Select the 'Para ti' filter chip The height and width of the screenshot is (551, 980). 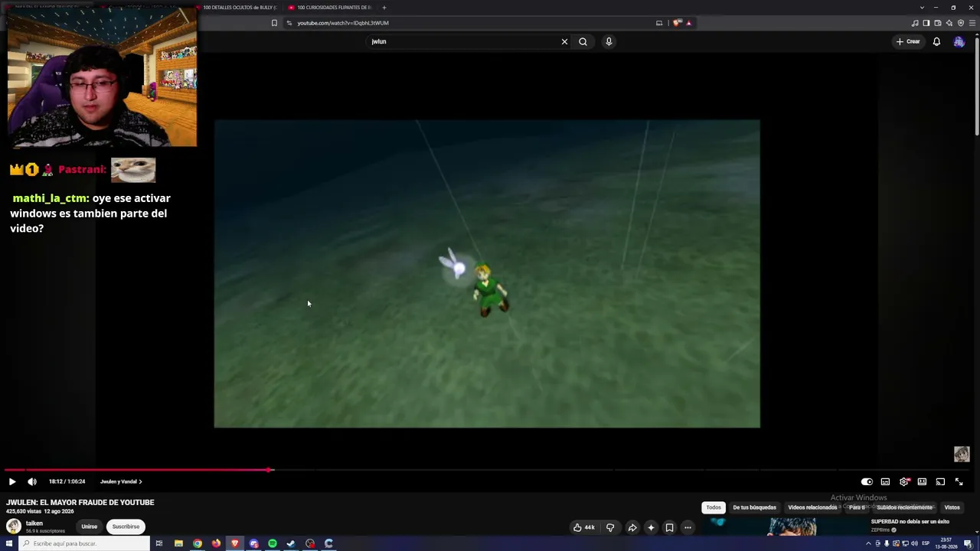click(857, 507)
